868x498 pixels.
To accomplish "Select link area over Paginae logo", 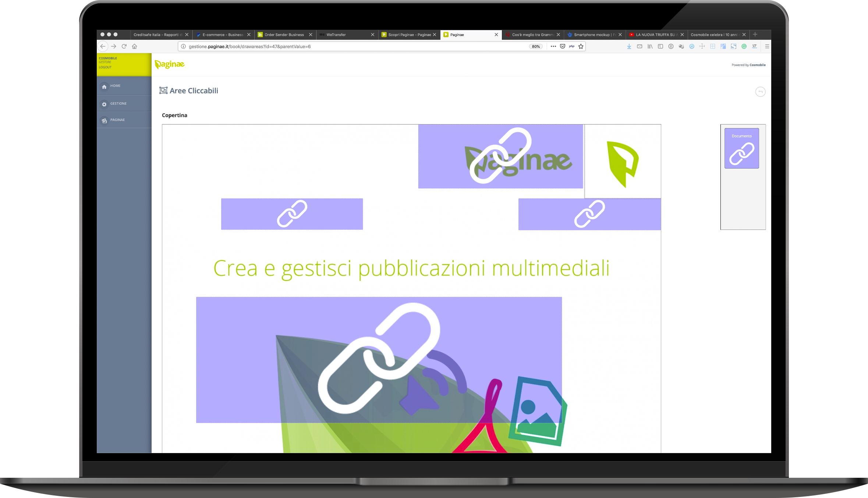I will 500,156.
